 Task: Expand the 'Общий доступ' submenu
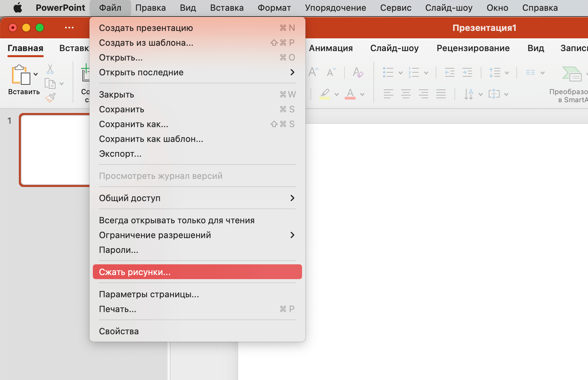[x=197, y=198]
